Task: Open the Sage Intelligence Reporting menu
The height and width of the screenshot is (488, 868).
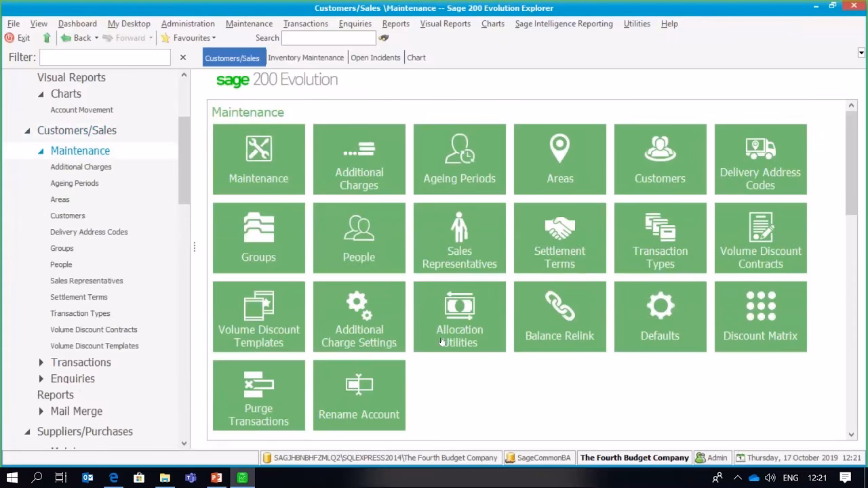Action: pyautogui.click(x=564, y=24)
